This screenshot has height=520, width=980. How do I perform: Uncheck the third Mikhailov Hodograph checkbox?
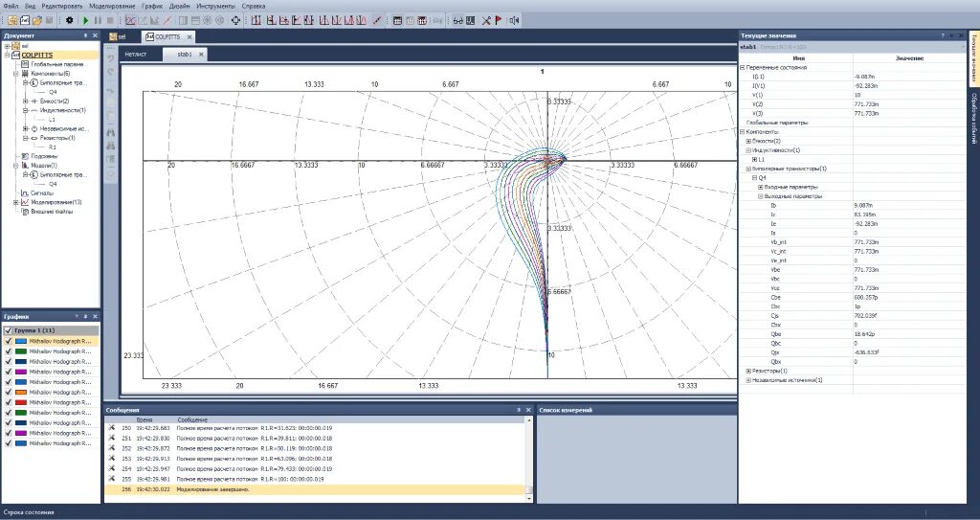8,361
